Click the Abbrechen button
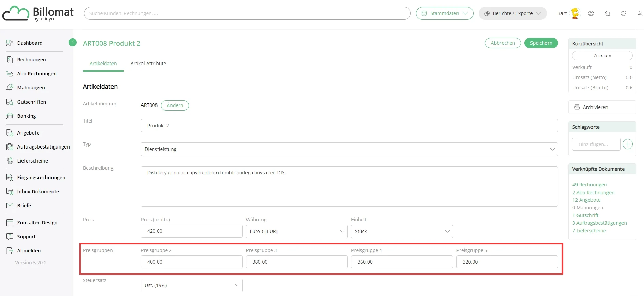Image resolution: width=644 pixels, height=296 pixels. point(503,43)
